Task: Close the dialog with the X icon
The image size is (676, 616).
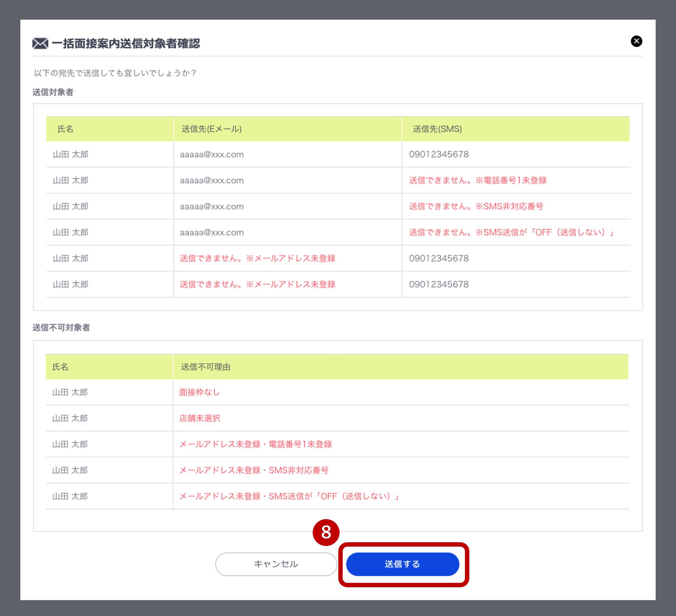Action: coord(636,41)
